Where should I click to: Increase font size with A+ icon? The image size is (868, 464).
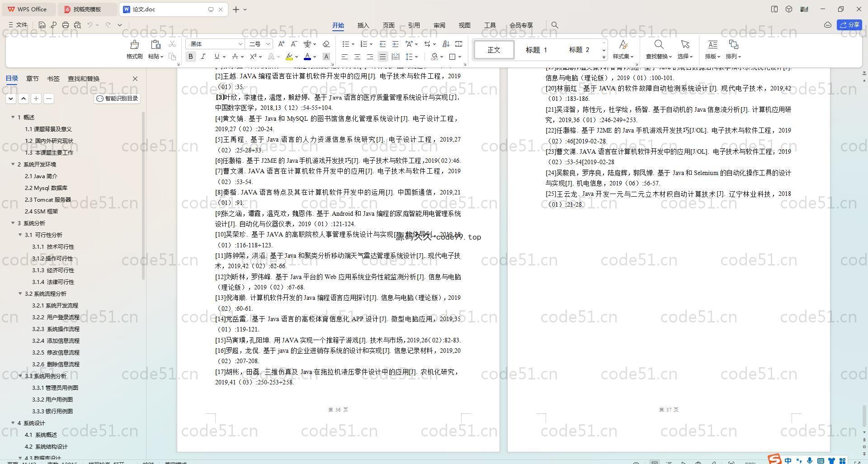(x=281, y=44)
